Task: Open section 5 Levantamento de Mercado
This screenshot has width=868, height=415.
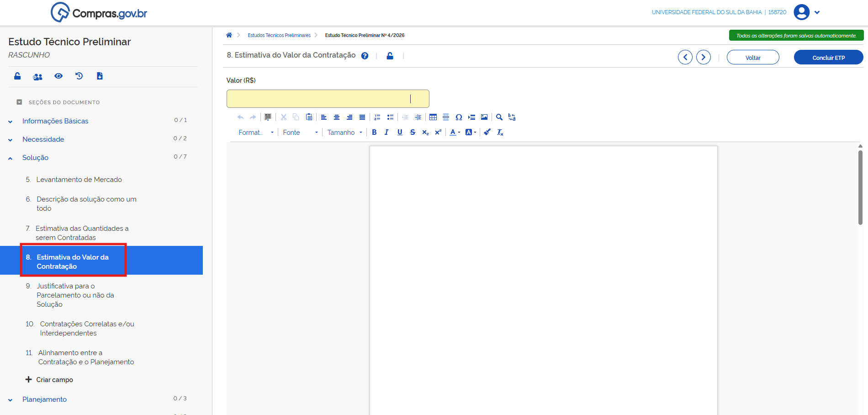Action: 79,180
